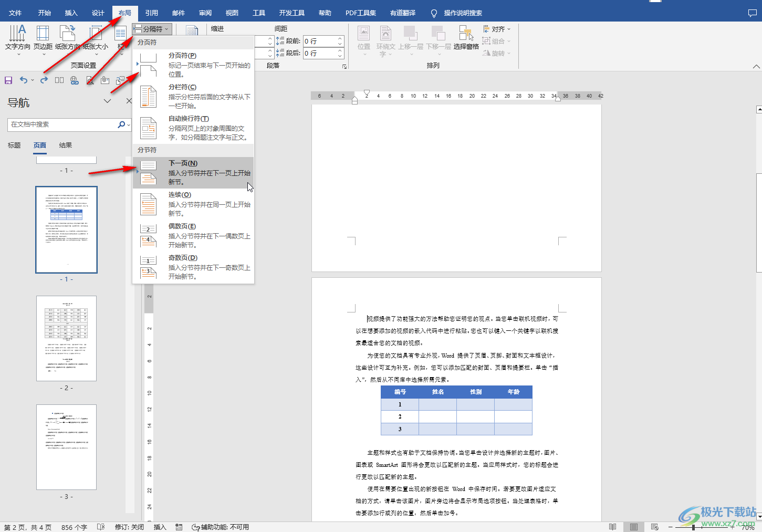The image size is (762, 532).
Task: Click the save icon in quick access toolbar
Action: (x=8, y=80)
